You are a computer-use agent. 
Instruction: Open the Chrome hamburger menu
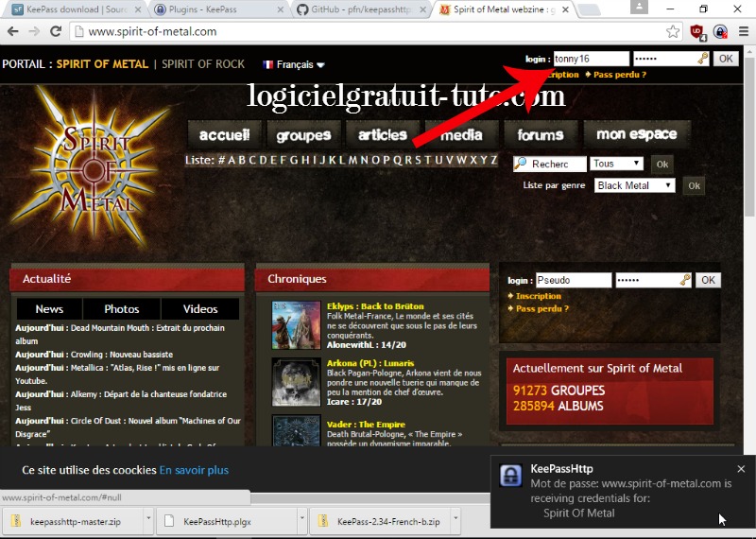(x=744, y=32)
